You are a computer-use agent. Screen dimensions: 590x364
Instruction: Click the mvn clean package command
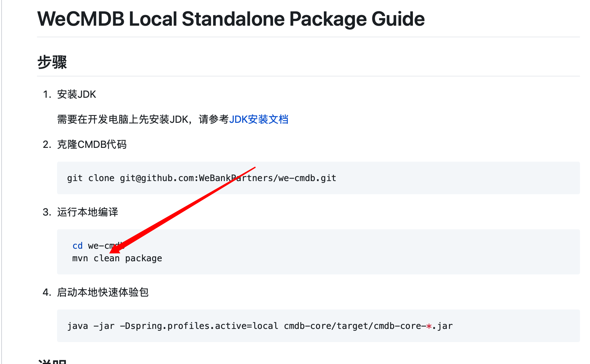click(x=117, y=258)
